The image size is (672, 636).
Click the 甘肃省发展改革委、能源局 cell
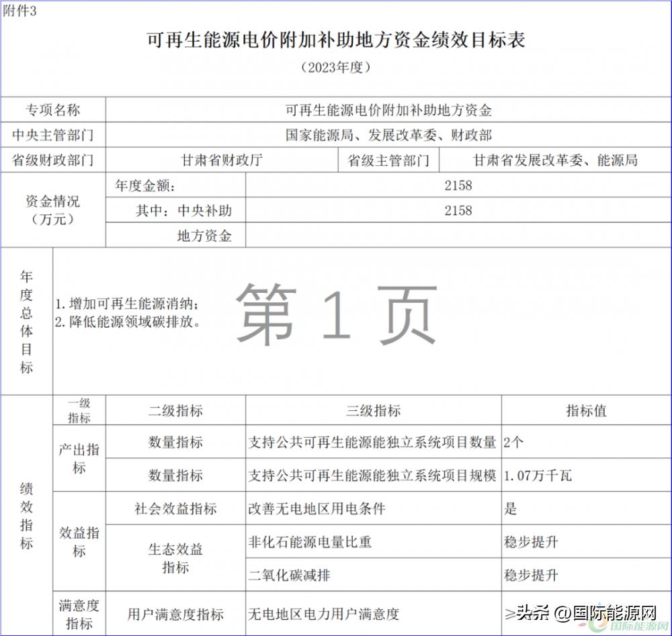[556, 159]
